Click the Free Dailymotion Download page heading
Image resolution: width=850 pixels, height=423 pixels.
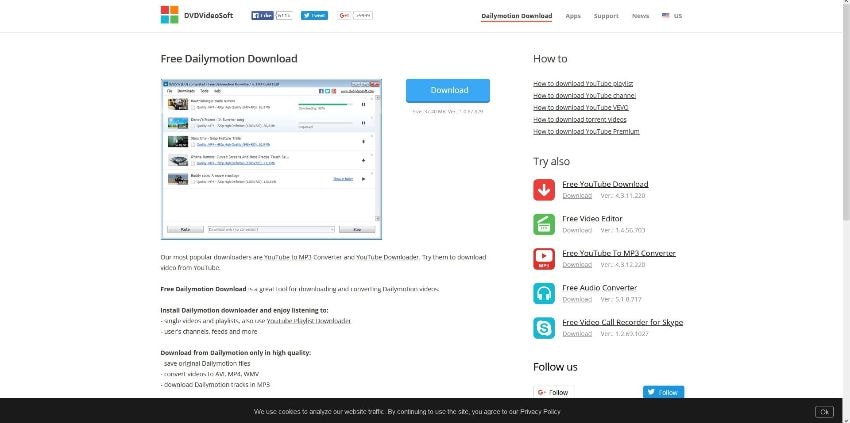pos(229,59)
